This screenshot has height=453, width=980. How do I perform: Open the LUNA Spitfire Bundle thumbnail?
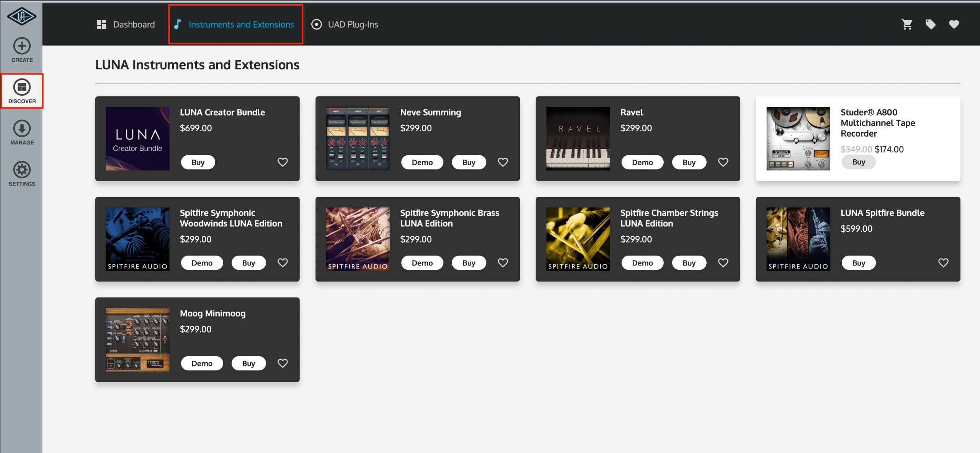point(798,239)
